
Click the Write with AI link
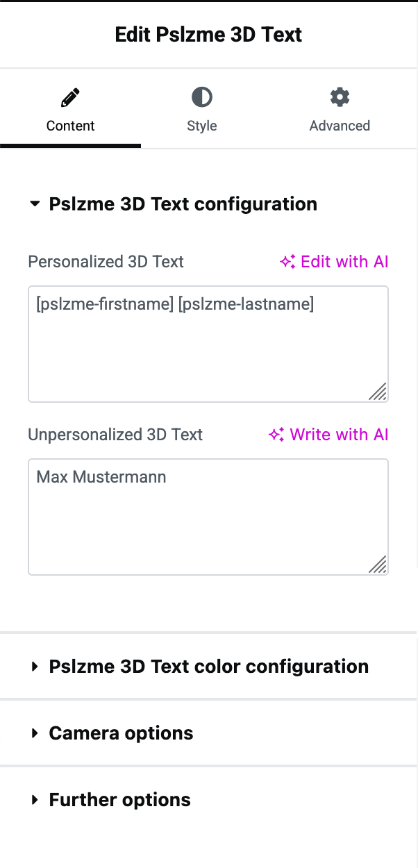coord(339,435)
